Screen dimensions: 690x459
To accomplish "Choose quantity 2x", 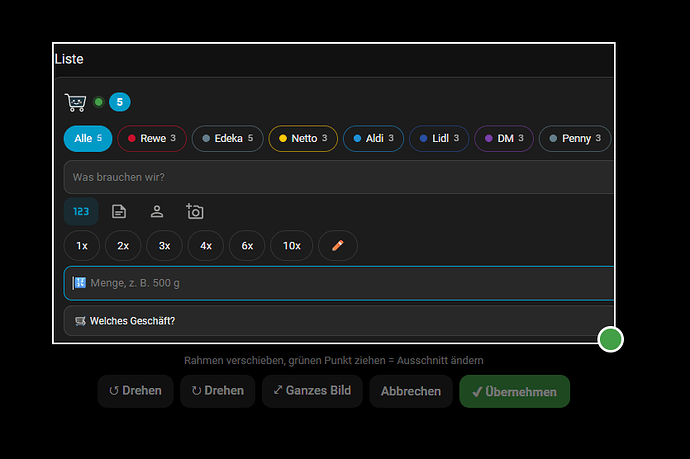I will click(x=123, y=246).
